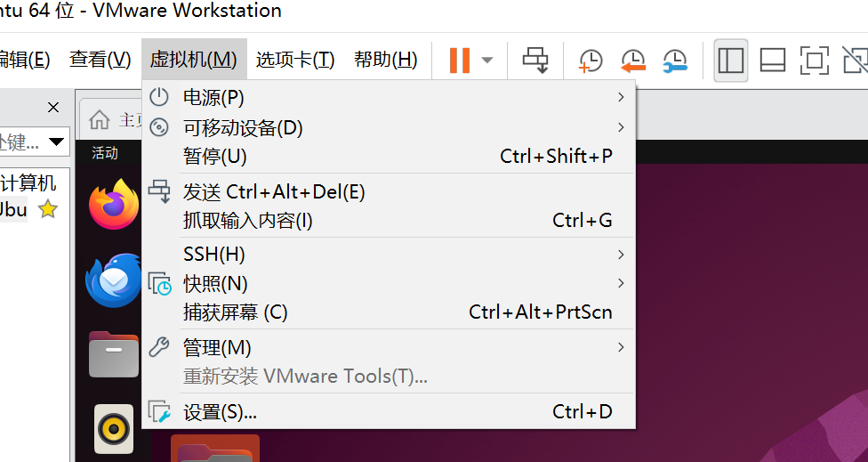Launch Firefox from the Ubuntu dock
868x462 pixels.
coord(114,204)
